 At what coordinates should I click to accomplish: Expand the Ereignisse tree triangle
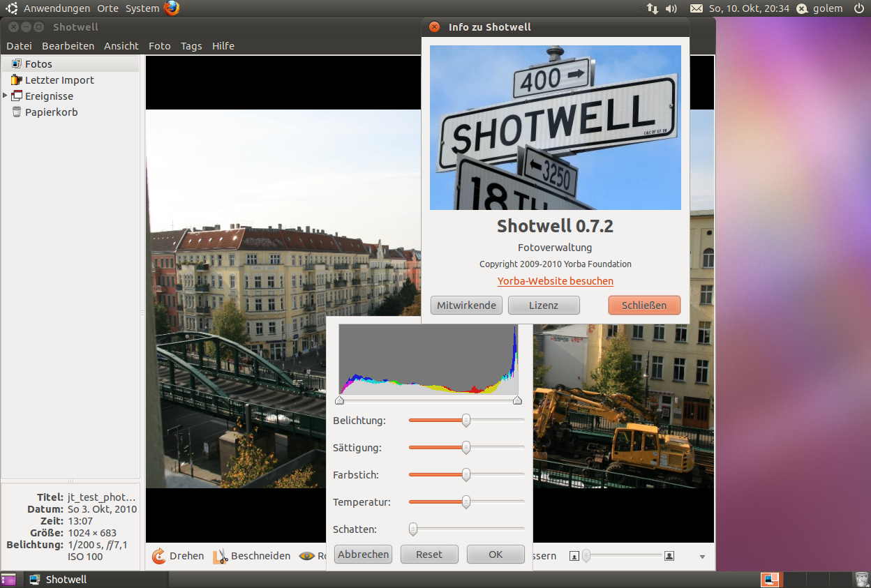(x=6, y=96)
